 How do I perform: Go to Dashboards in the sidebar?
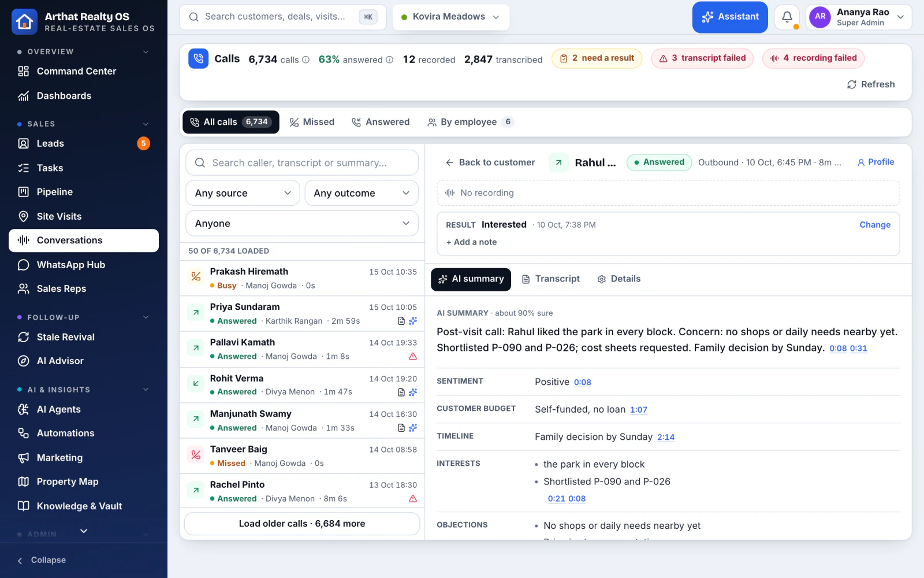(84, 96)
